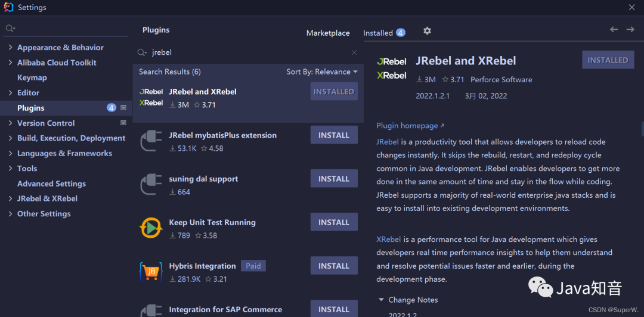
Task: Expand Languages & Frameworks node
Action: (10, 154)
